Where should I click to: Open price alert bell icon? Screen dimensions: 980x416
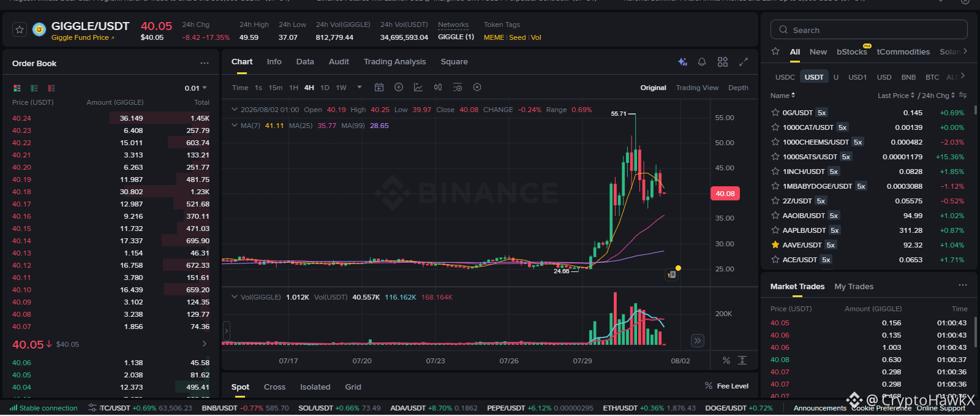[702, 62]
